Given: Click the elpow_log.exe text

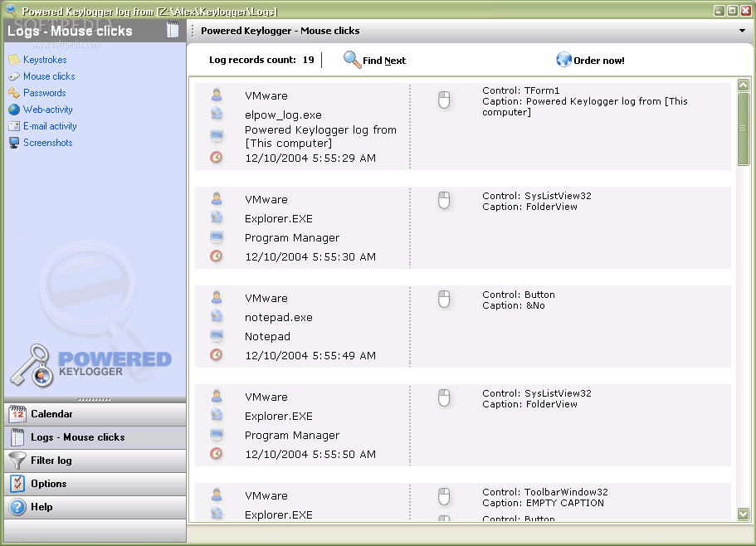Looking at the screenshot, I should click(x=283, y=115).
